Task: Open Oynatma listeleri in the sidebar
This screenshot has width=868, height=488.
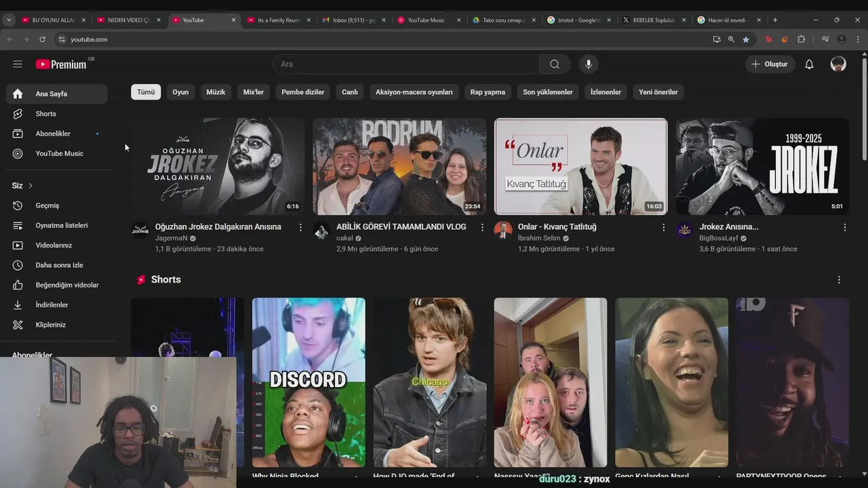Action: coord(57,225)
